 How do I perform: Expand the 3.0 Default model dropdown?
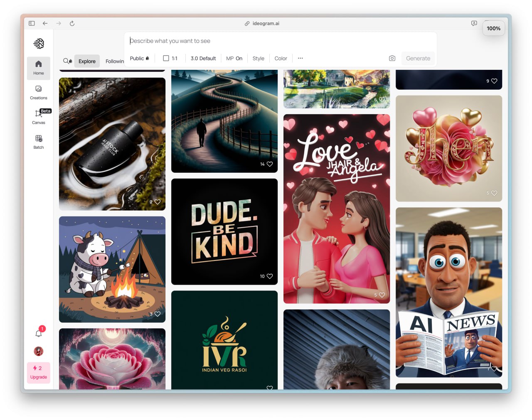tap(203, 59)
